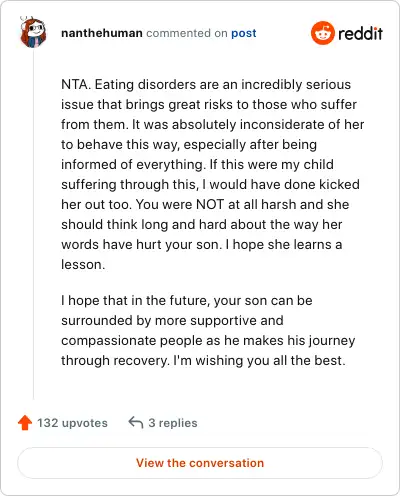400x496 pixels.
Task: Click the Reddit Snoo logo icon
Action: pos(322,33)
